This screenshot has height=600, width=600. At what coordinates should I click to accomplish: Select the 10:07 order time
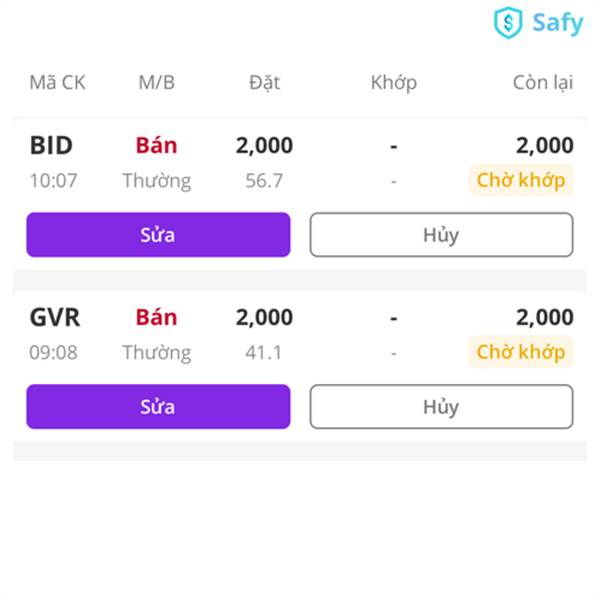(54, 180)
